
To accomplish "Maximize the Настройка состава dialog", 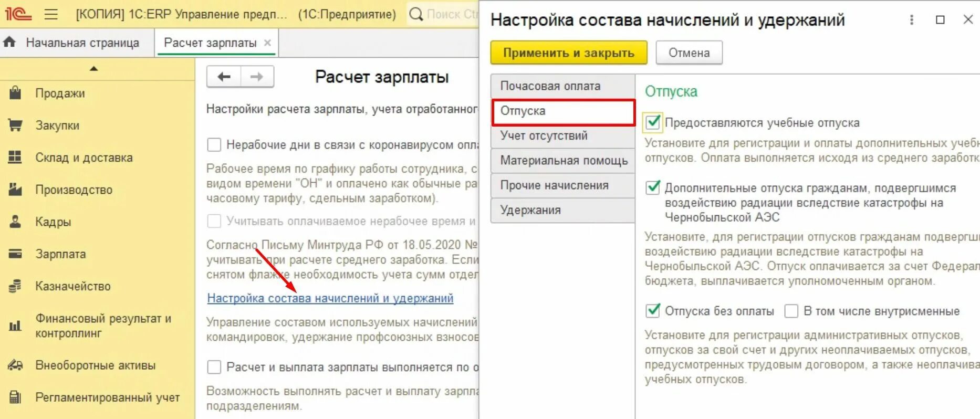I will 940,19.
